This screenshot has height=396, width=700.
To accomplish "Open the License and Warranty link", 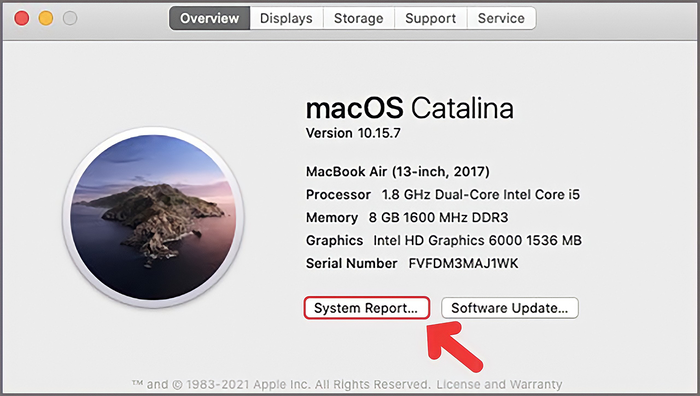I will point(499,384).
